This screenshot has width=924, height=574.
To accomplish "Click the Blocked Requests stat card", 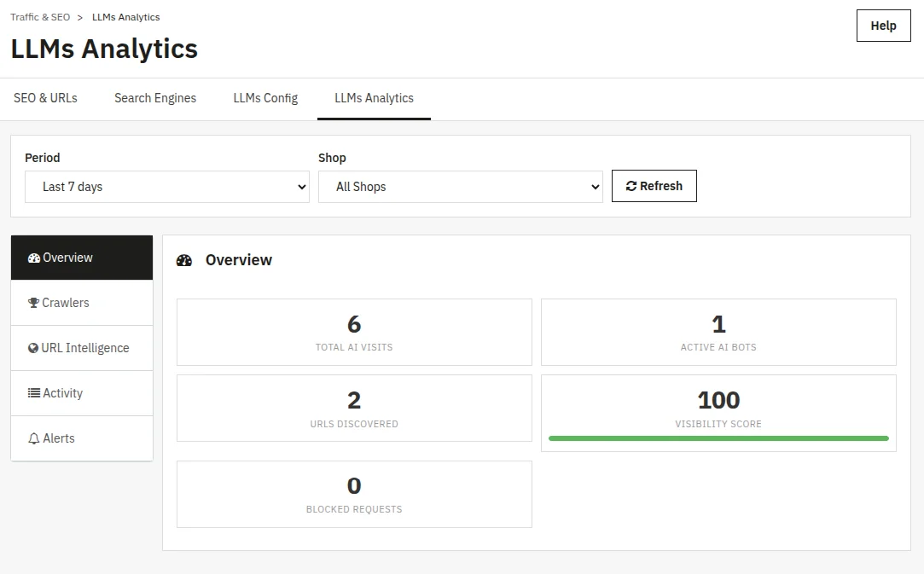I will pos(354,494).
